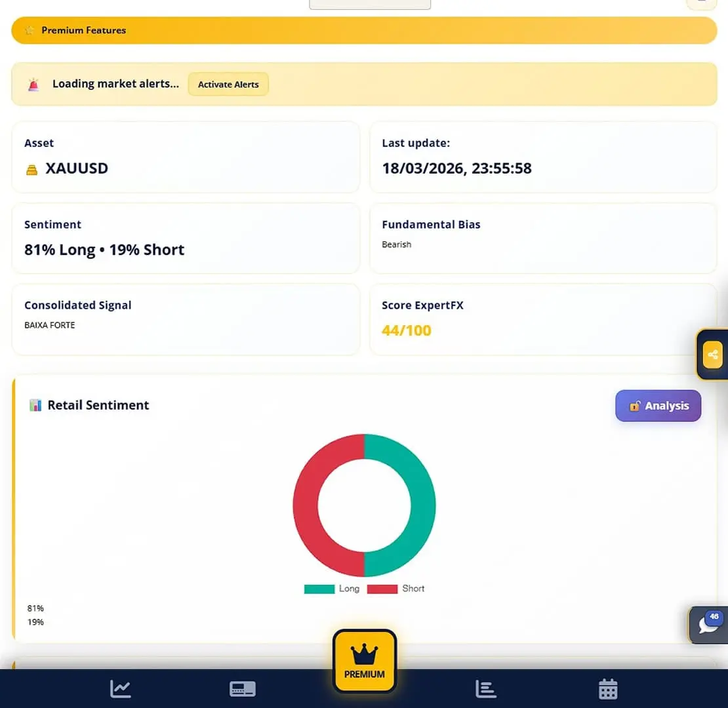Click the Bearish fundamental bias value
The height and width of the screenshot is (708, 728).
pos(397,245)
